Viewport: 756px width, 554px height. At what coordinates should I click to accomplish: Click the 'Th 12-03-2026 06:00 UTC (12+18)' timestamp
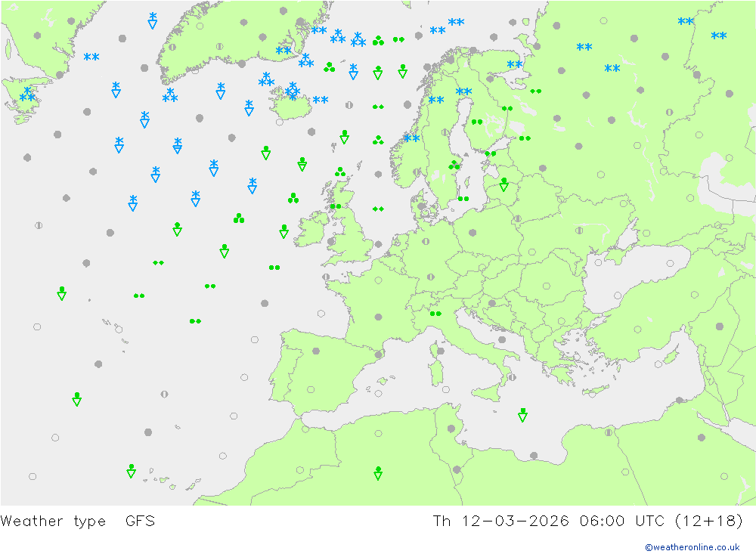point(587,522)
